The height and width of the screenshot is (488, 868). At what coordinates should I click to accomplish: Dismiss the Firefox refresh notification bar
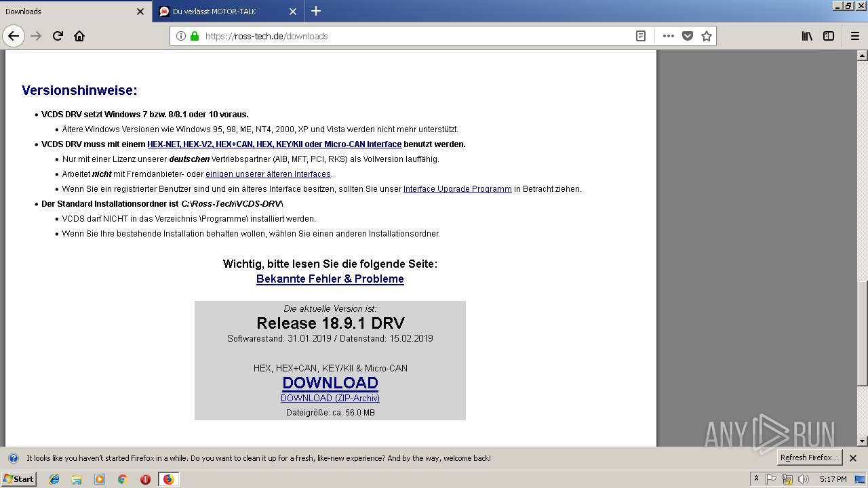[853, 458]
